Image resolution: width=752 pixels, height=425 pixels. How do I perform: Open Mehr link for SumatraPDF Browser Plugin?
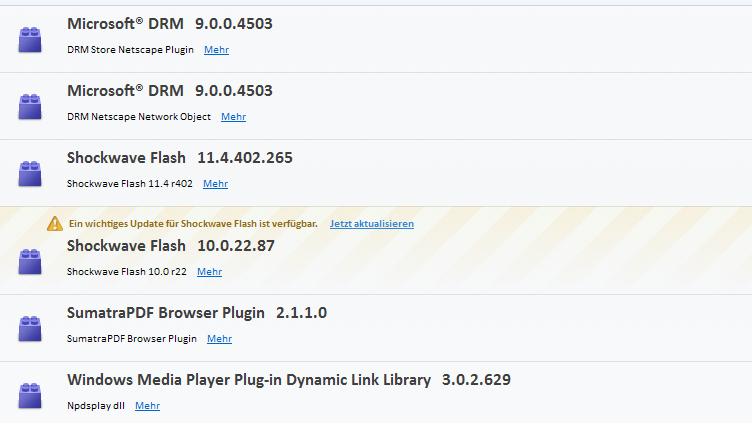(219, 339)
